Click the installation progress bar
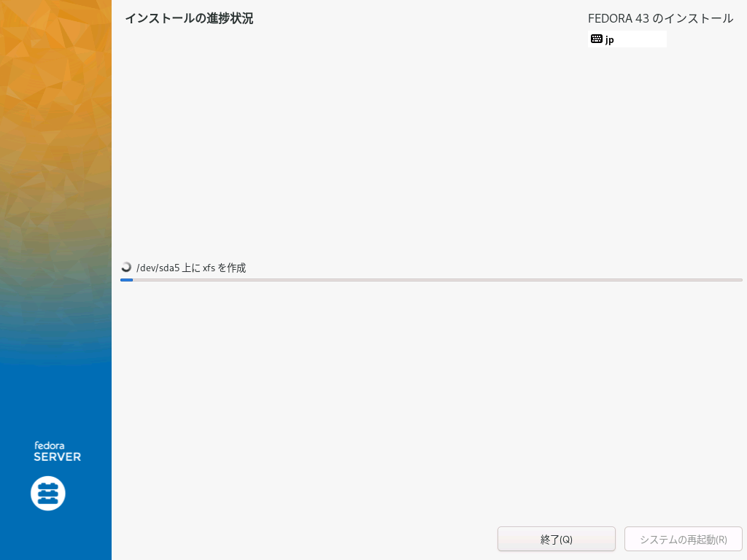The image size is (747, 560). 430,280
